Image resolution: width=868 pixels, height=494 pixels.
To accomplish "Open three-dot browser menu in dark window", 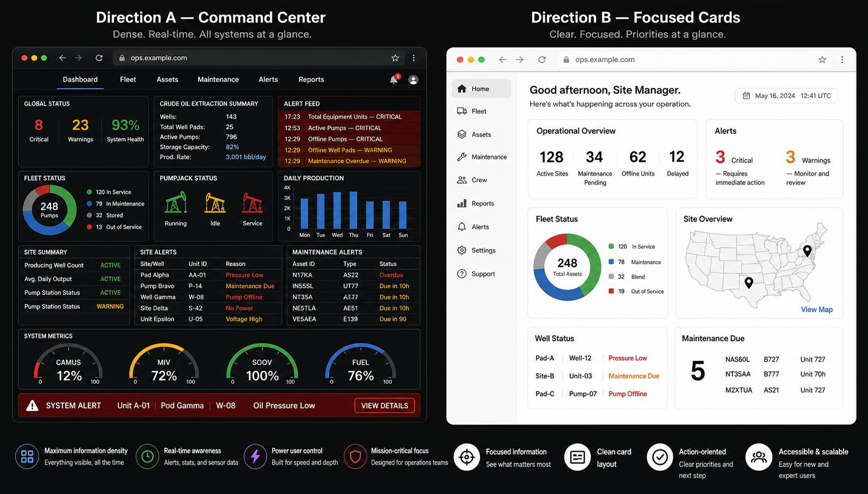I will (413, 58).
